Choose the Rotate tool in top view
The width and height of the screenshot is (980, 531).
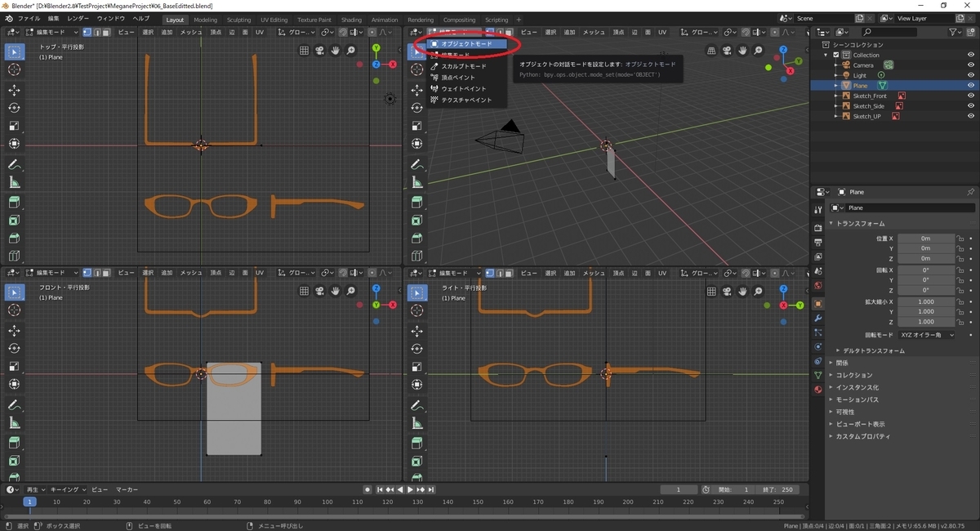14,108
